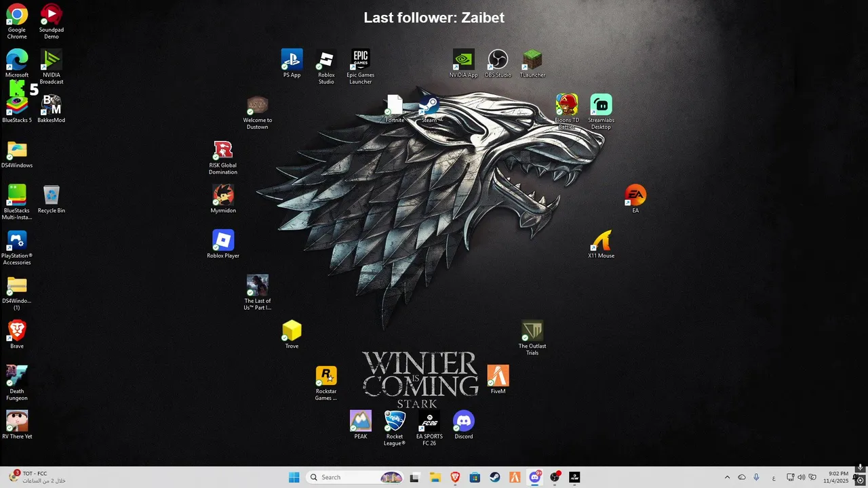Select the Recycle Bin icon
The width and height of the screenshot is (868, 488).
pos(52,199)
